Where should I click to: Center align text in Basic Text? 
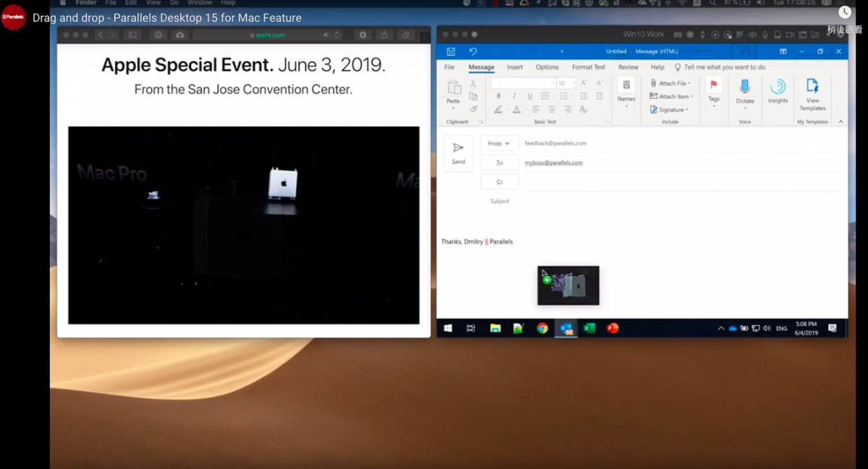(x=552, y=110)
